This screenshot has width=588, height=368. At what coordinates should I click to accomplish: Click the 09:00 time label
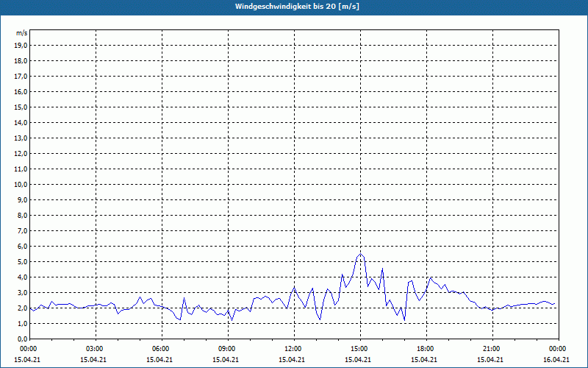[228, 349]
